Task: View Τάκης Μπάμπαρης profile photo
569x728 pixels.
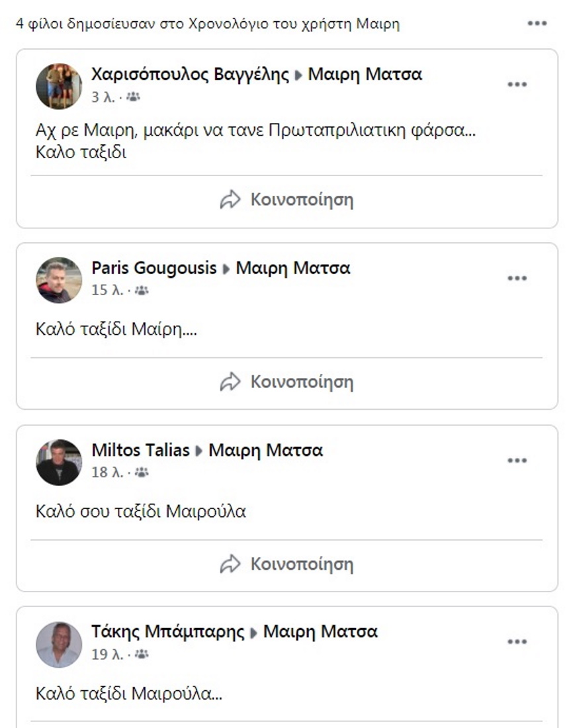Action: [x=59, y=644]
